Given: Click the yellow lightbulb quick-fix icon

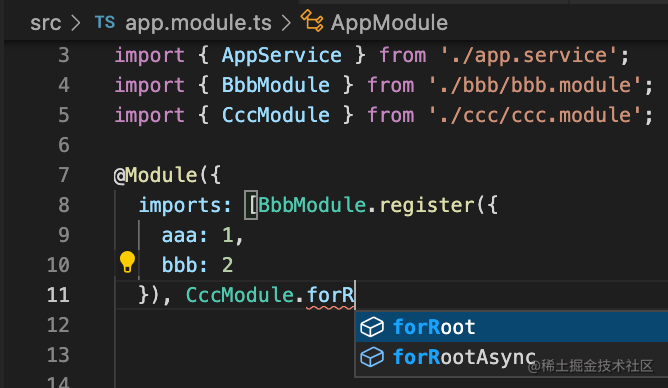Looking at the screenshot, I should [127, 262].
